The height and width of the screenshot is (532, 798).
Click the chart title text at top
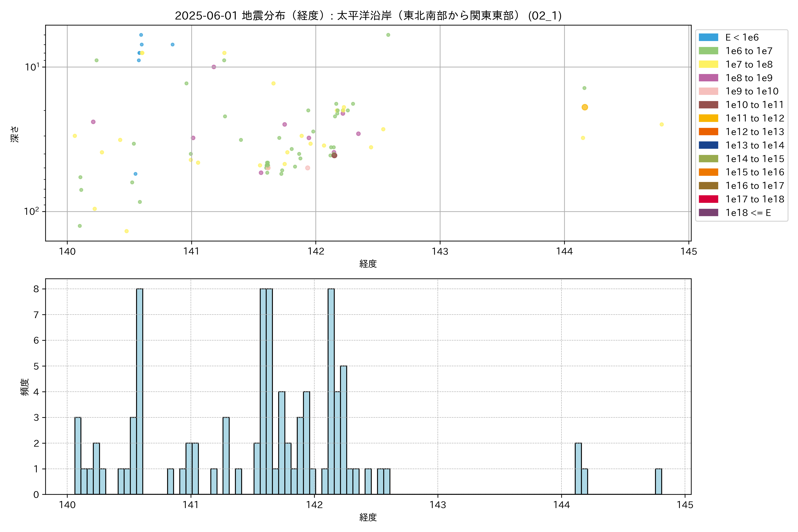(368, 16)
